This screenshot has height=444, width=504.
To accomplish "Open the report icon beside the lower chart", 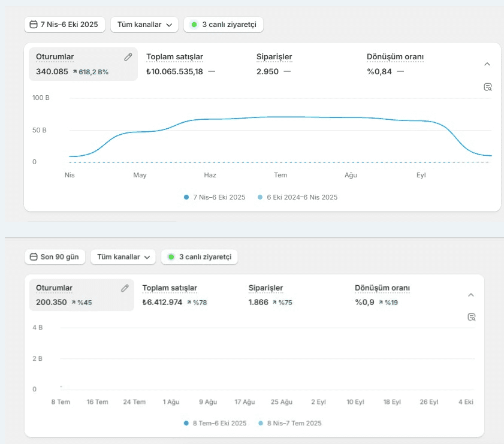I will [x=471, y=317].
